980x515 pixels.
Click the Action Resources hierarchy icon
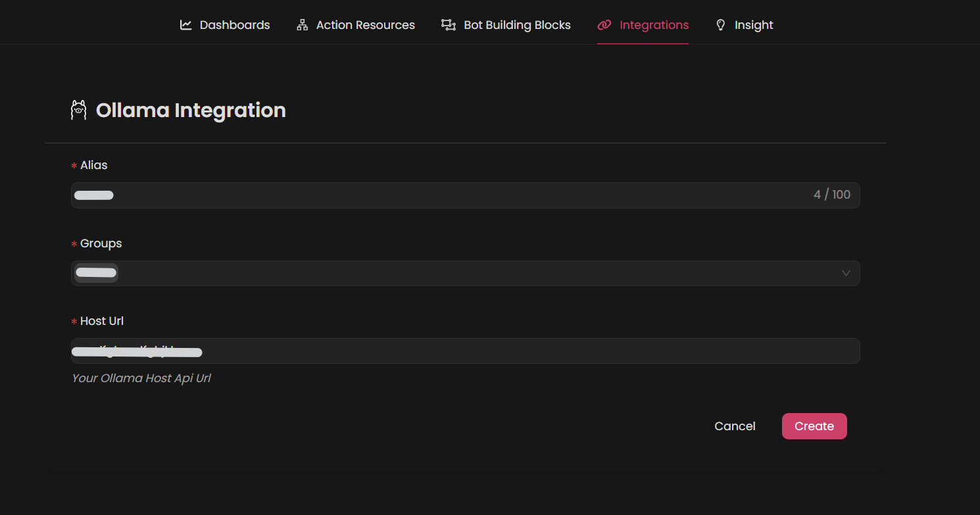point(302,25)
